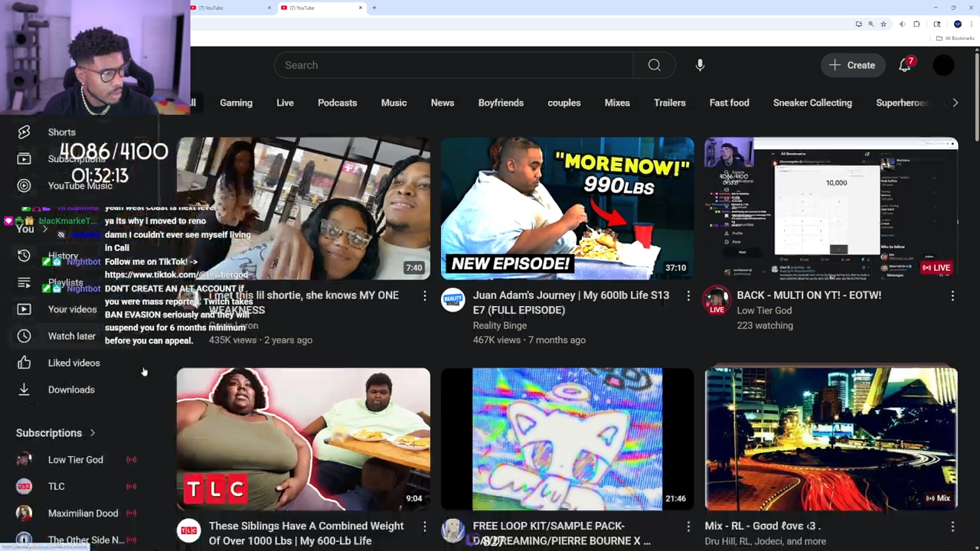The image size is (980, 551).
Task: Filter by the Live chip
Action: pos(285,103)
